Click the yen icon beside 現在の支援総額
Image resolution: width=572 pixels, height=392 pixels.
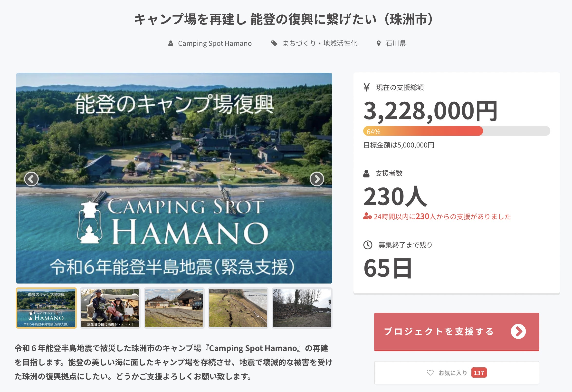tap(366, 88)
